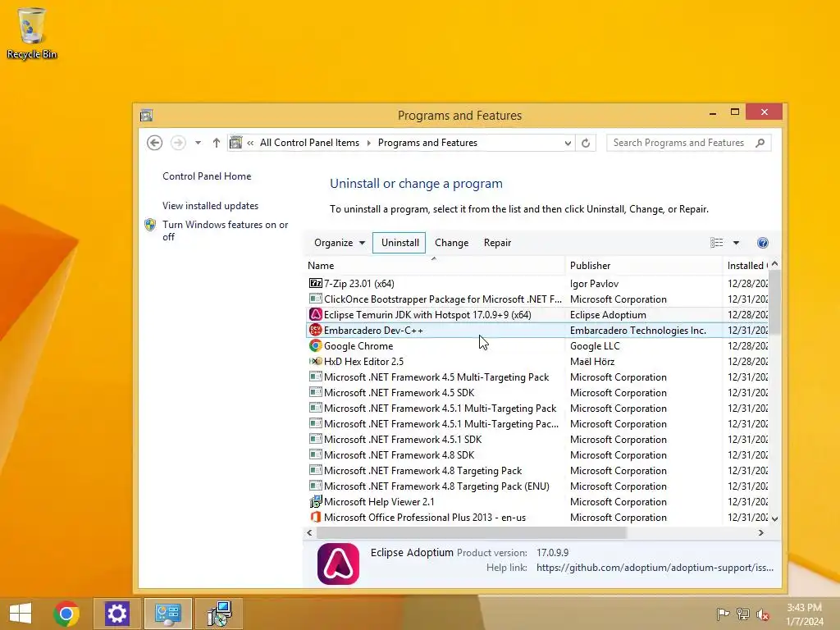
Task: Open recent locations dropdown arrow
Action: point(198,143)
